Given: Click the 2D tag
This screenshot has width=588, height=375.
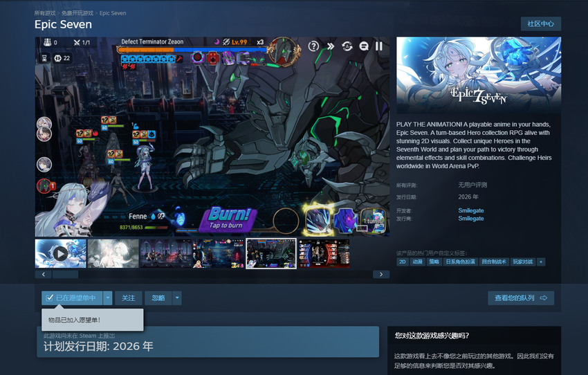Looking at the screenshot, I should pyautogui.click(x=403, y=262).
